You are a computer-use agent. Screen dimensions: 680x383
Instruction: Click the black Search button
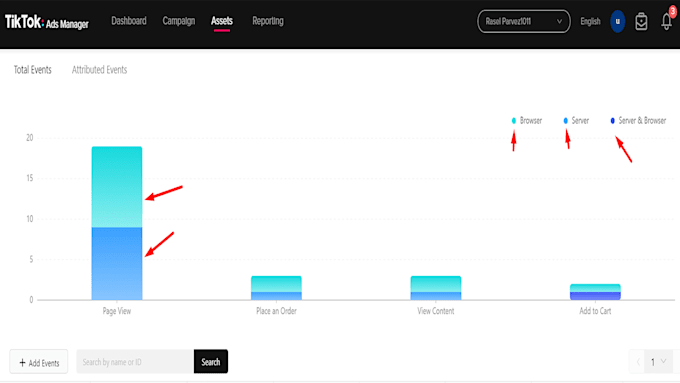click(211, 362)
